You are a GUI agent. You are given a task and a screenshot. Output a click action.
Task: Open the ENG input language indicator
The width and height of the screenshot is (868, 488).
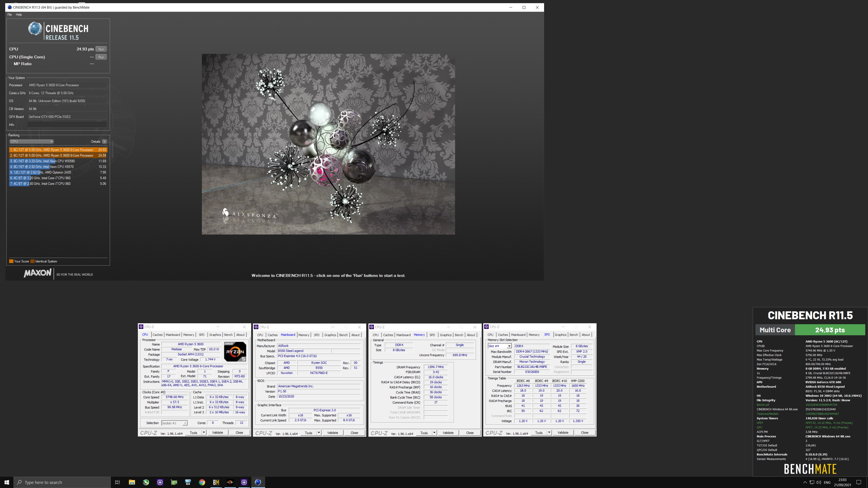[827, 482]
